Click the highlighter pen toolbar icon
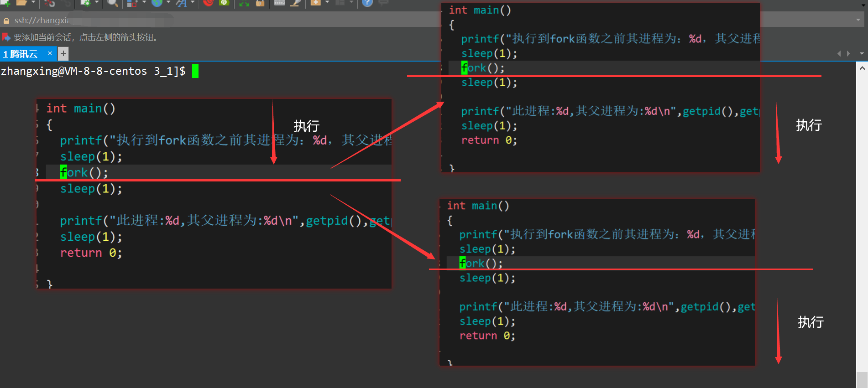 (x=296, y=3)
